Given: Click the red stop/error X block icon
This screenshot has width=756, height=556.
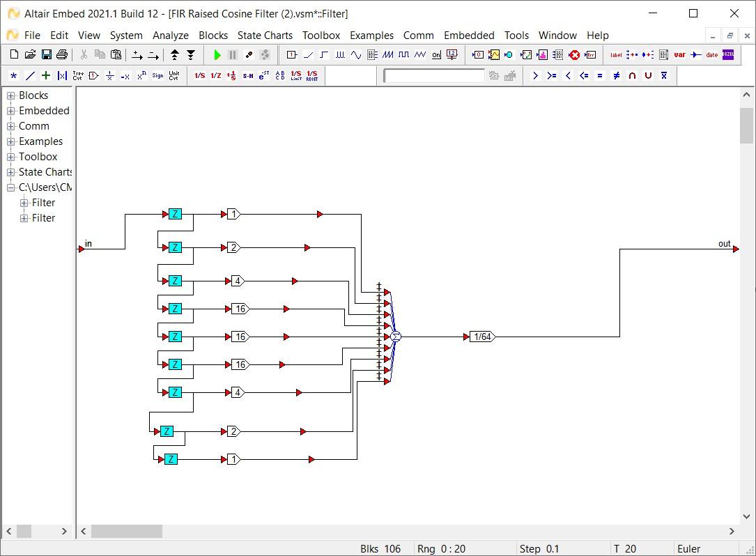Looking at the screenshot, I should [574, 55].
